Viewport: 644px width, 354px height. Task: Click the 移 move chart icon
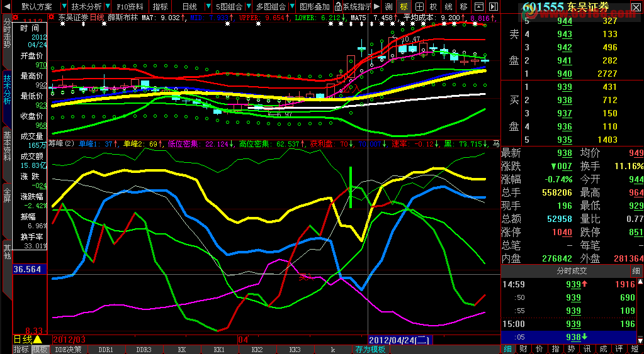pos(464,6)
